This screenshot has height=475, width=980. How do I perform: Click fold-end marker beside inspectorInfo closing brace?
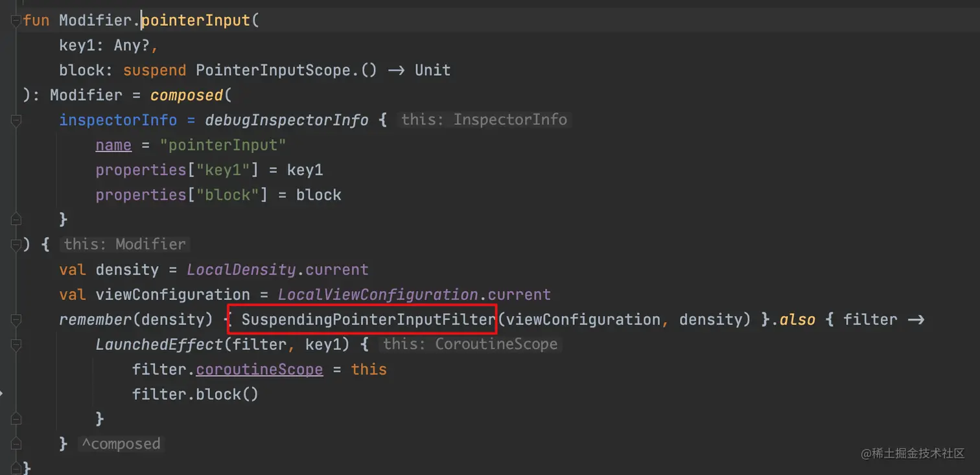[x=16, y=220]
